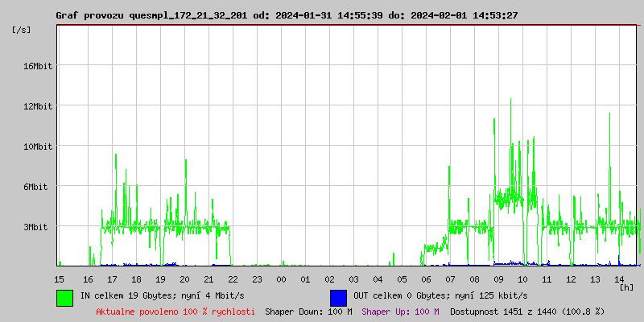The height and width of the screenshot is (322, 644).
Task: Click the green IN legend color swatch
Action: [x=64, y=297]
